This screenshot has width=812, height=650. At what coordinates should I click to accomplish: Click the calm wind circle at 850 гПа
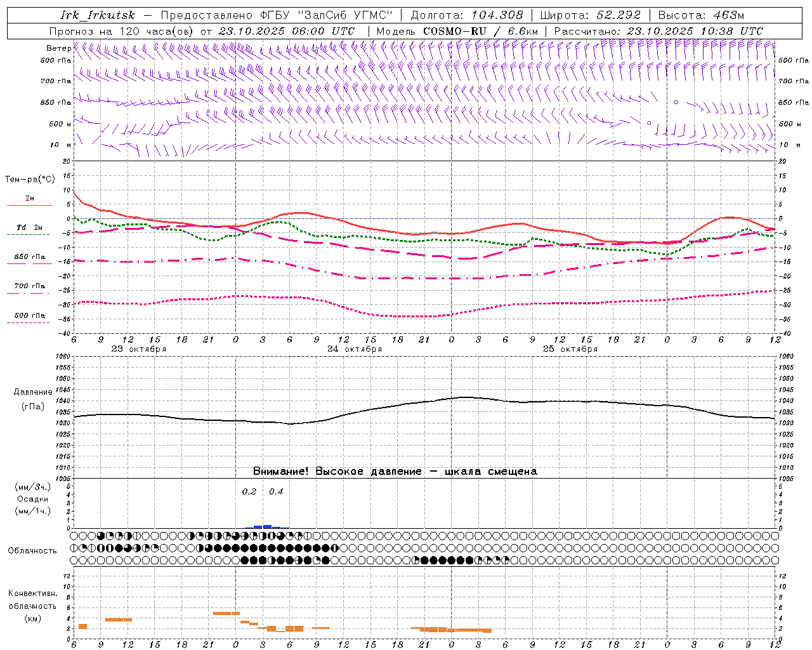point(676,102)
